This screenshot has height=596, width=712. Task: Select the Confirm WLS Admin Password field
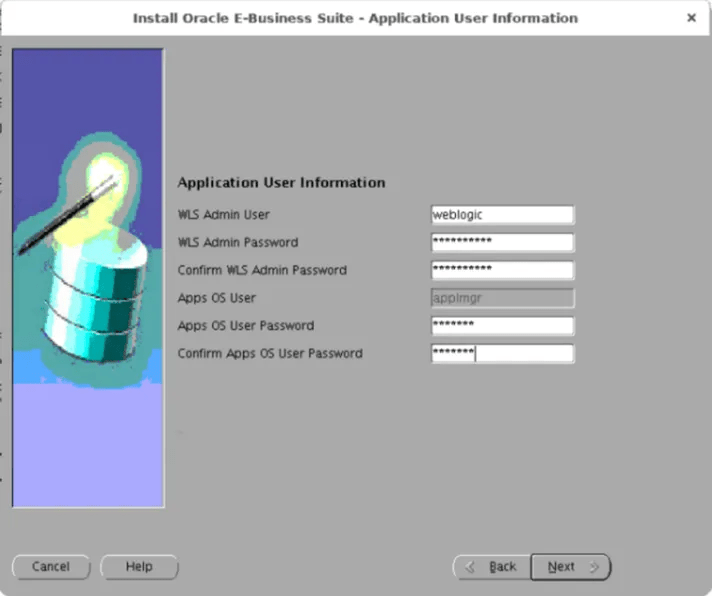click(x=502, y=271)
